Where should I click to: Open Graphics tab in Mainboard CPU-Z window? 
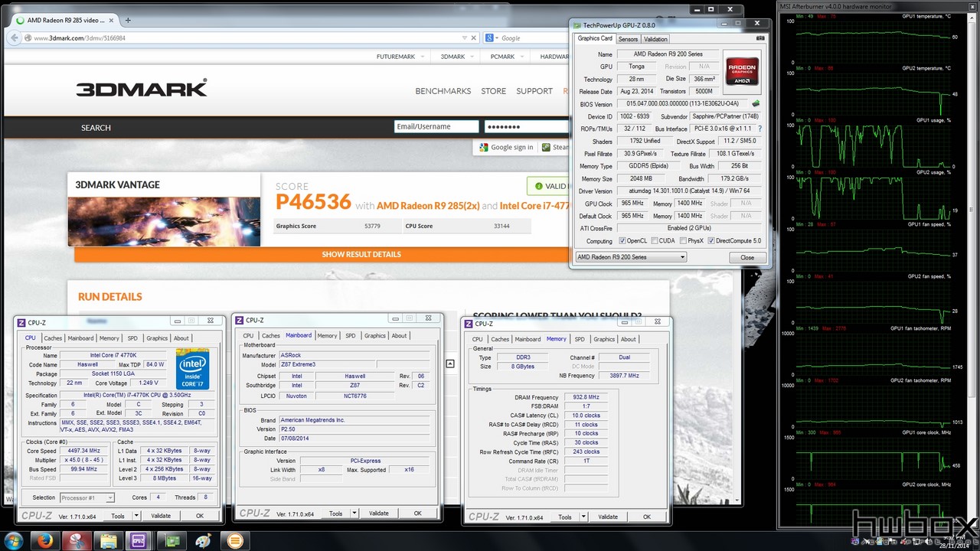point(375,336)
